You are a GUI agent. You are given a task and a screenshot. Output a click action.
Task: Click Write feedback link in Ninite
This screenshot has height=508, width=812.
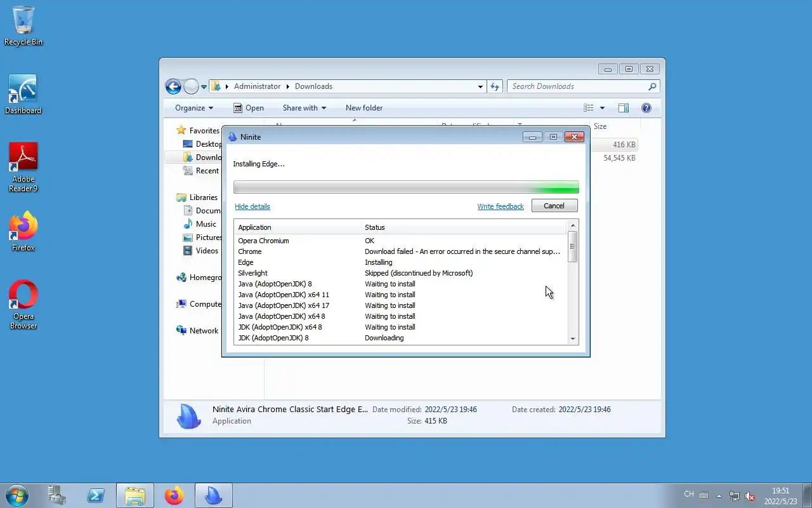click(x=501, y=206)
